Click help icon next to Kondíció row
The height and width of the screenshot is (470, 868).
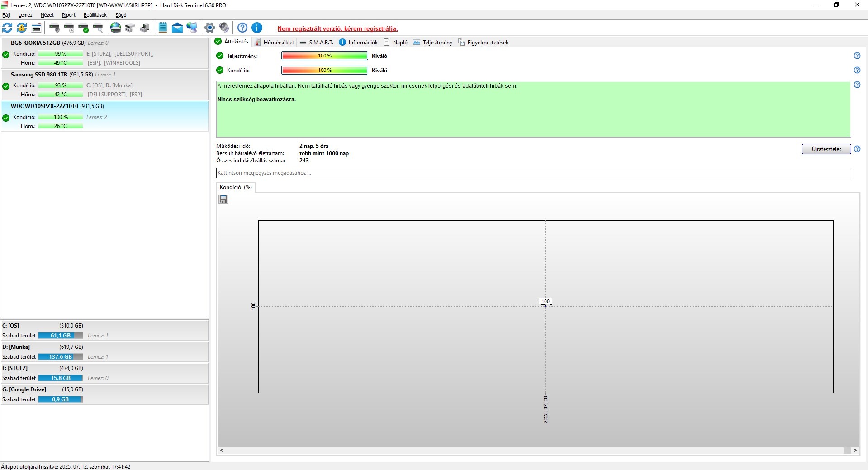857,70
